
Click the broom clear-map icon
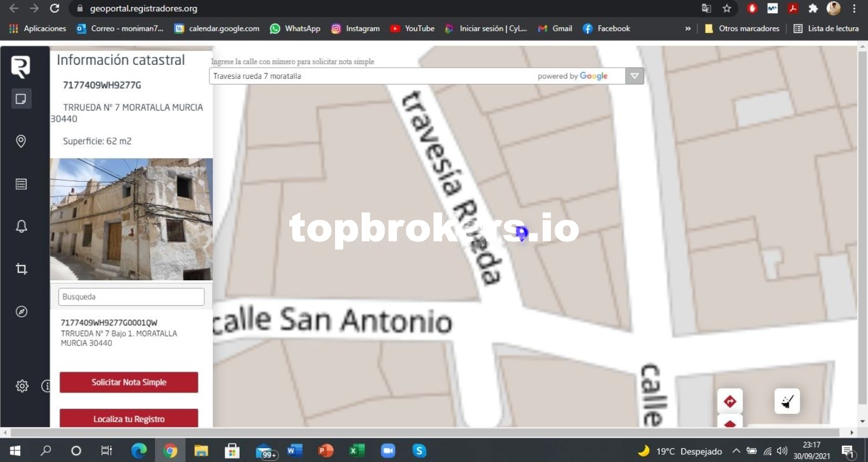tap(787, 401)
